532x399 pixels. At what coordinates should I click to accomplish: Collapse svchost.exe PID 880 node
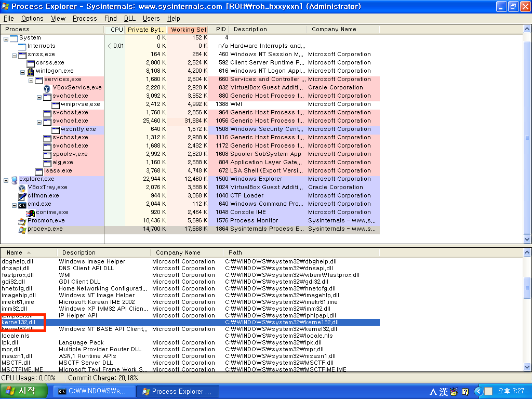click(x=39, y=97)
